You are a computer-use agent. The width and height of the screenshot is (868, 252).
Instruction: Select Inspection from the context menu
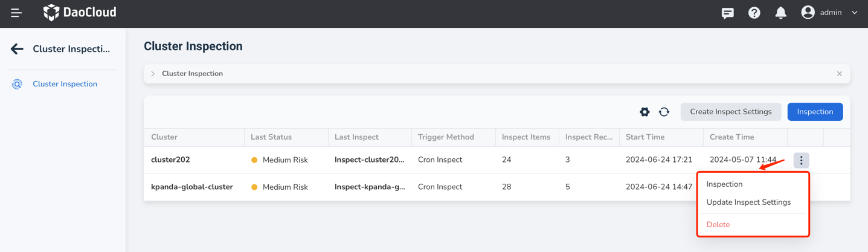pyautogui.click(x=724, y=184)
